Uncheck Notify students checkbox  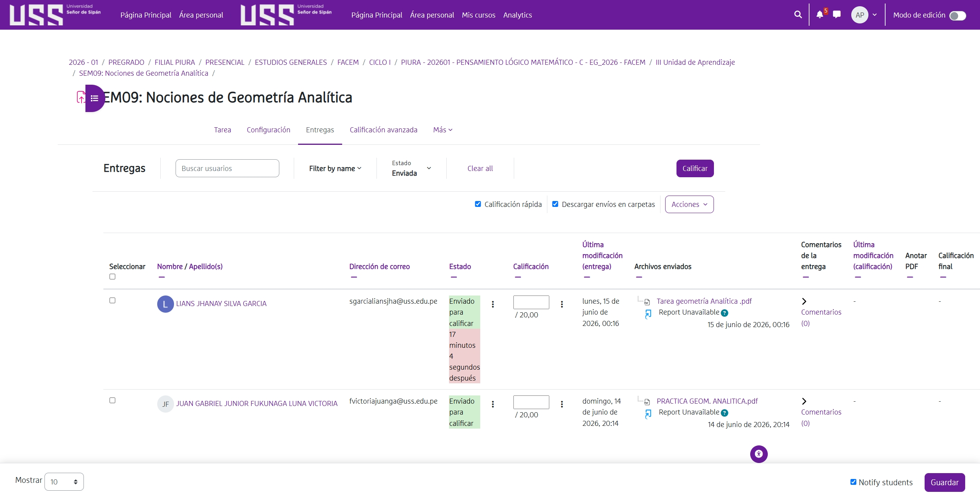point(853,482)
